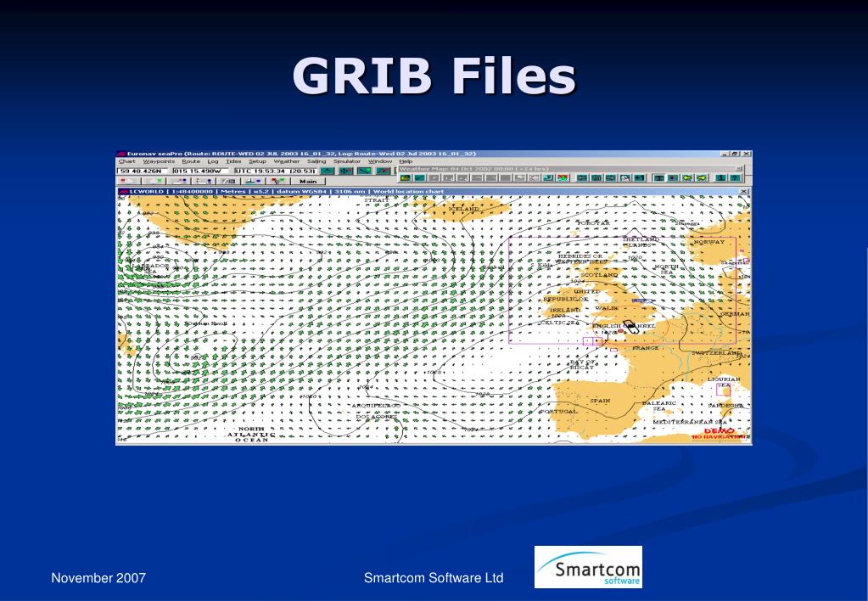Click the SCOTLAND label on the chart

click(x=599, y=275)
